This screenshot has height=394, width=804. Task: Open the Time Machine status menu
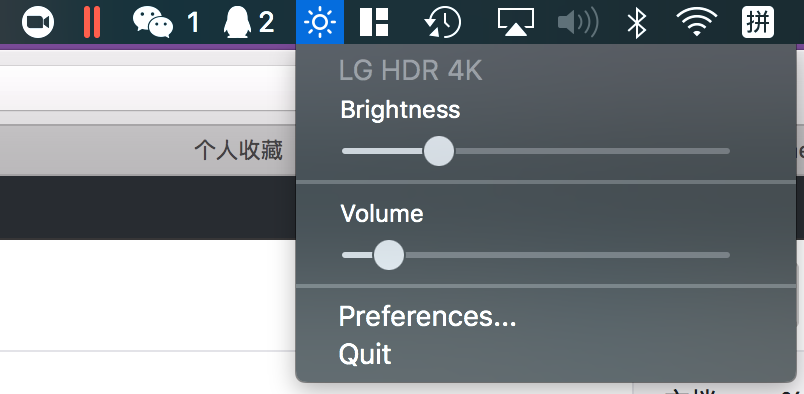pos(443,22)
